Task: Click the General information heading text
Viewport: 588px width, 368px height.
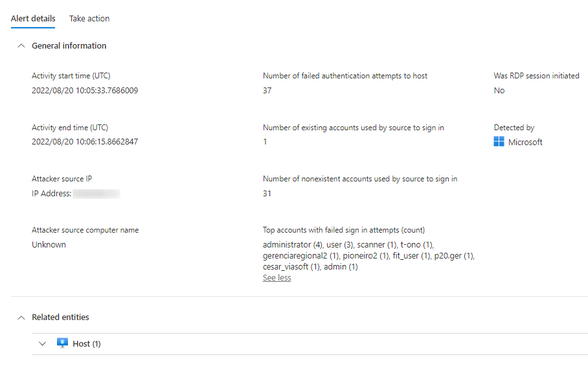Action: (x=69, y=46)
